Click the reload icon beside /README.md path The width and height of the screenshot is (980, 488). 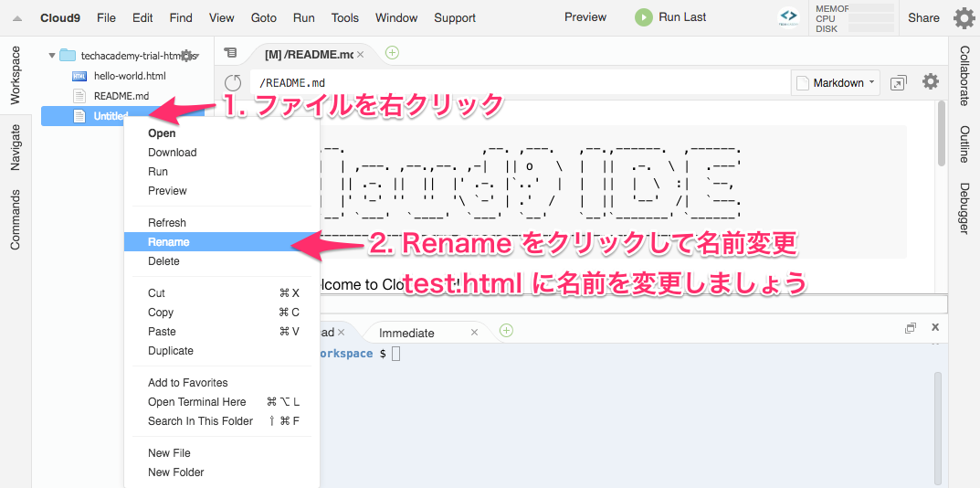pos(233,83)
